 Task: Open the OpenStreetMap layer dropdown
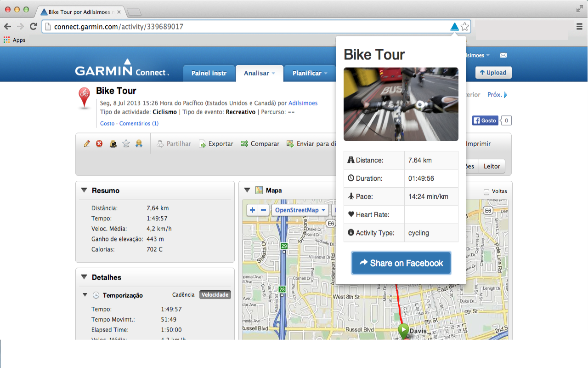(300, 210)
